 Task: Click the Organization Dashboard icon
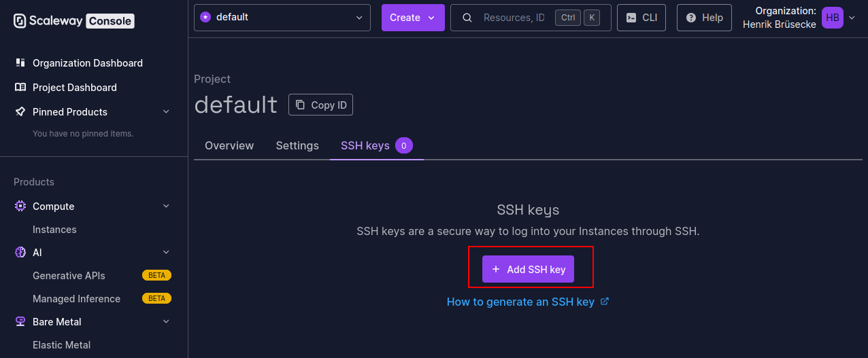point(20,62)
